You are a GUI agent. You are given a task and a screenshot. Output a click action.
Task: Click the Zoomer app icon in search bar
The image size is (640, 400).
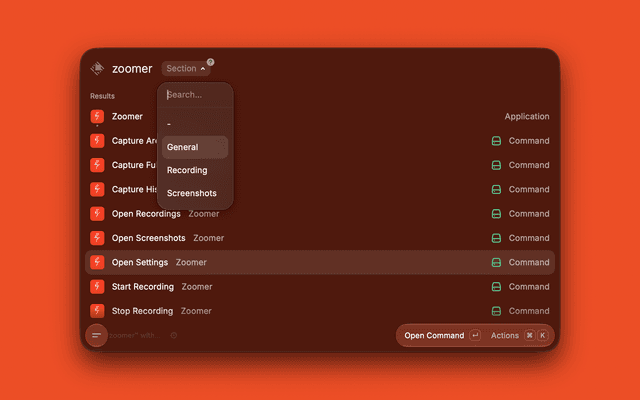[97, 68]
